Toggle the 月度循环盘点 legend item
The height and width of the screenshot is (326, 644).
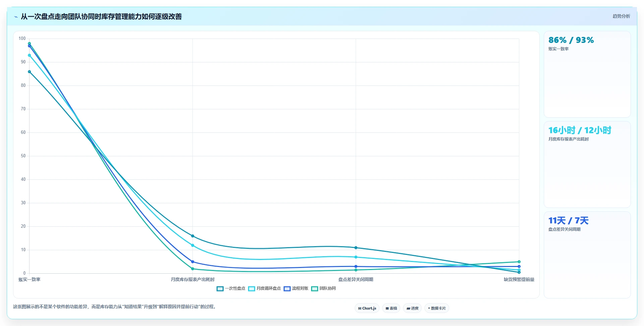[265, 288]
